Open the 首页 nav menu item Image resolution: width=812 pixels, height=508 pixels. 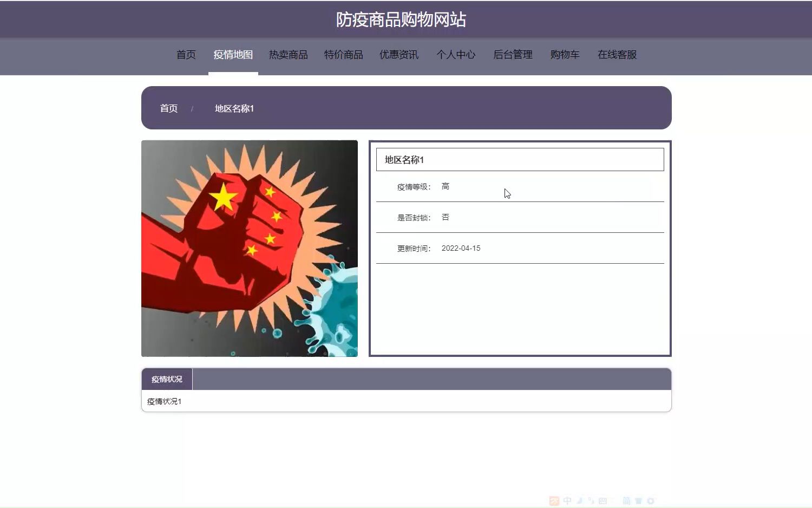coord(186,55)
